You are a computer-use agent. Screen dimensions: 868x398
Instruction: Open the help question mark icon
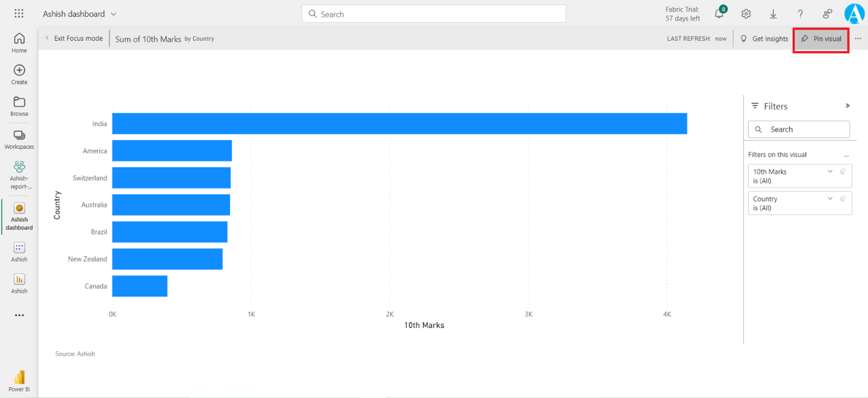(800, 14)
